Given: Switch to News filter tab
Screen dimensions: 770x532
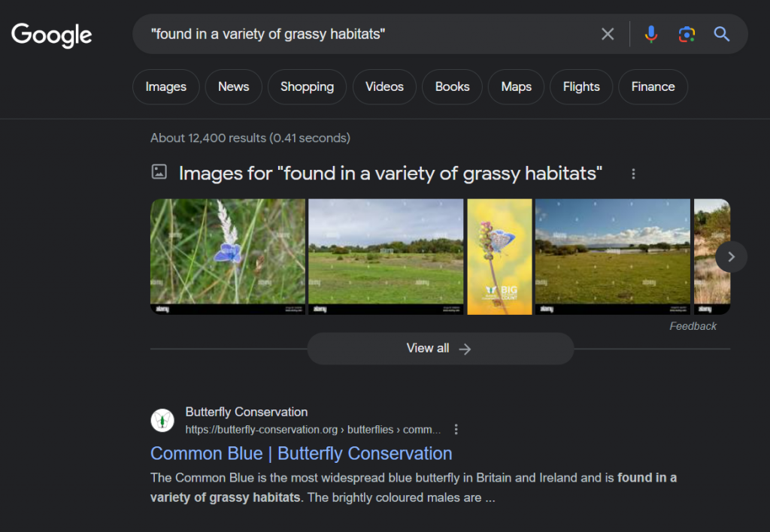Looking at the screenshot, I should (x=233, y=87).
